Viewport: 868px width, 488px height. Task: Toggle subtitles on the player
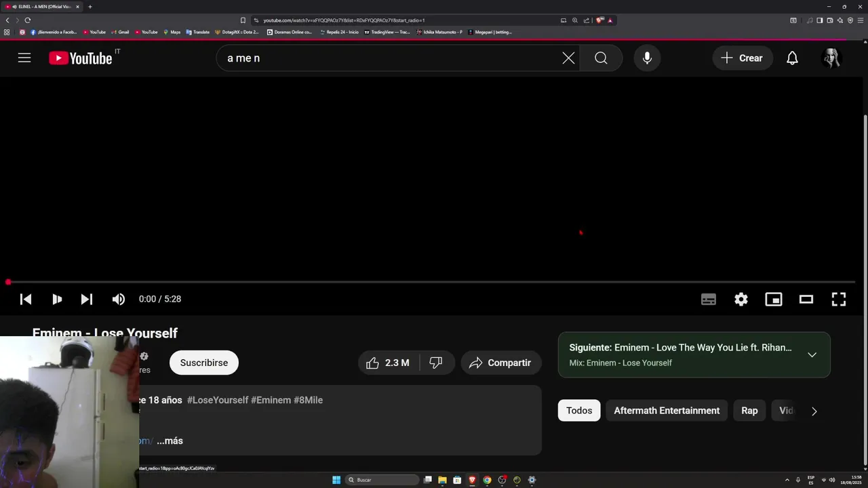pyautogui.click(x=709, y=299)
